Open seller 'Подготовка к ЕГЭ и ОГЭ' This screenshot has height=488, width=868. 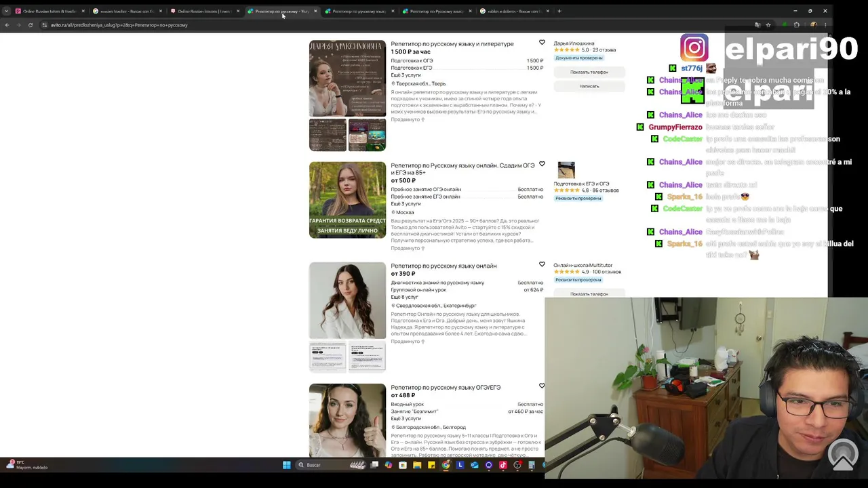(581, 184)
